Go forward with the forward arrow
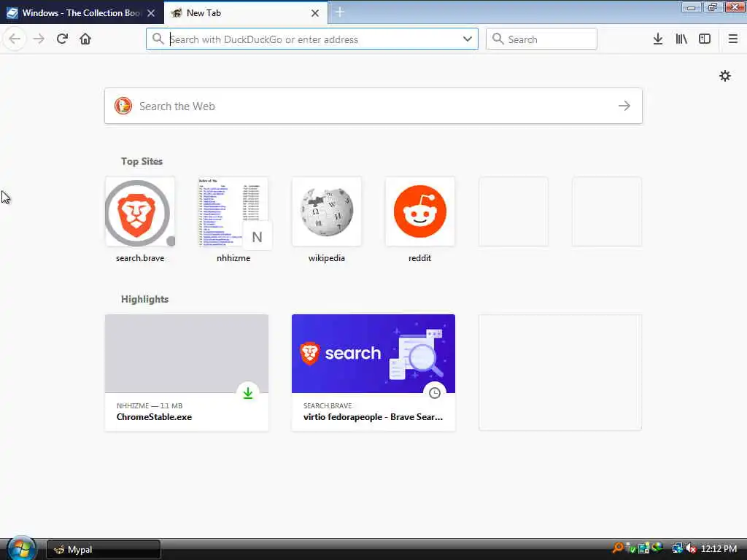This screenshot has width=747, height=560. point(39,39)
